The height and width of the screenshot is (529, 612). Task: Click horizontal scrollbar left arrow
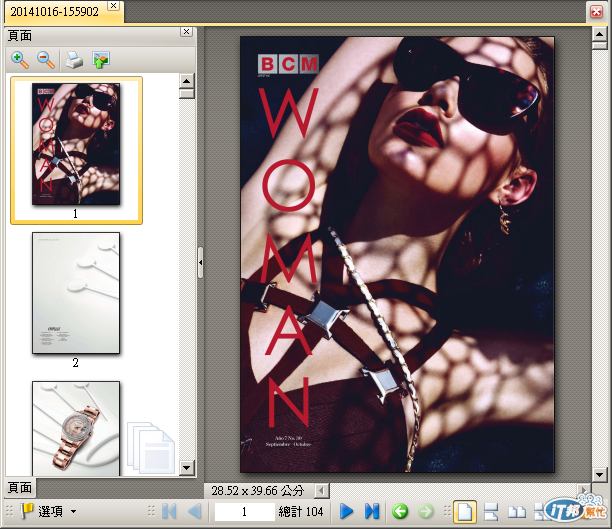tap(321, 490)
